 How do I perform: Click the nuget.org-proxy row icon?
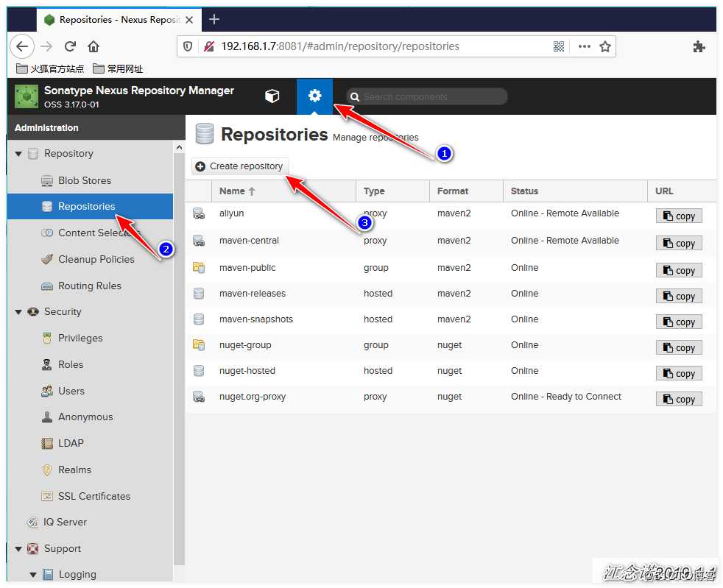coord(199,397)
